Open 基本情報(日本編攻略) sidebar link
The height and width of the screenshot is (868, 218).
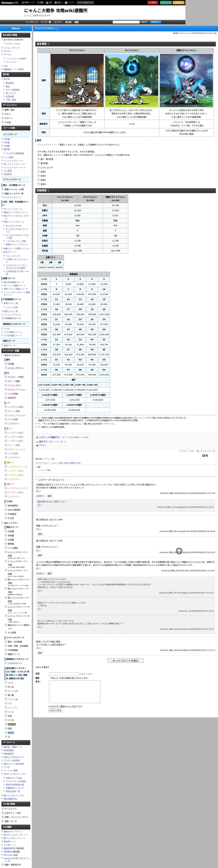(13, 40)
